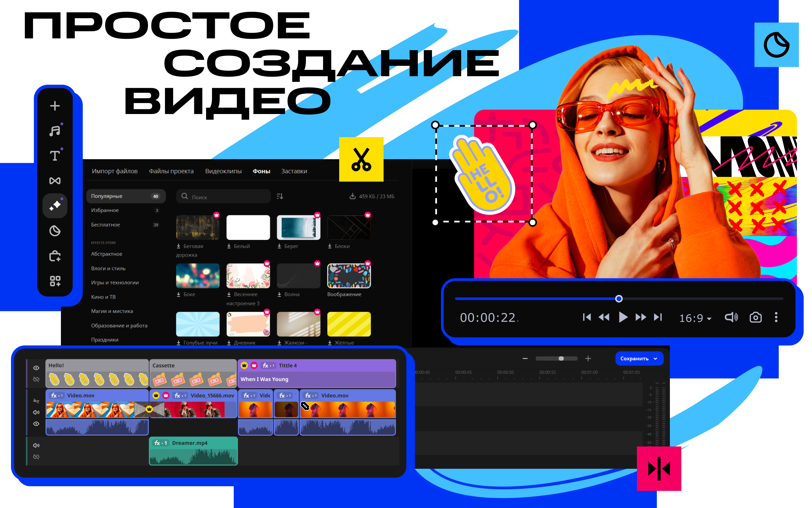Open the Save button dropdown arrow
The width and height of the screenshot is (812, 508).
656,358
